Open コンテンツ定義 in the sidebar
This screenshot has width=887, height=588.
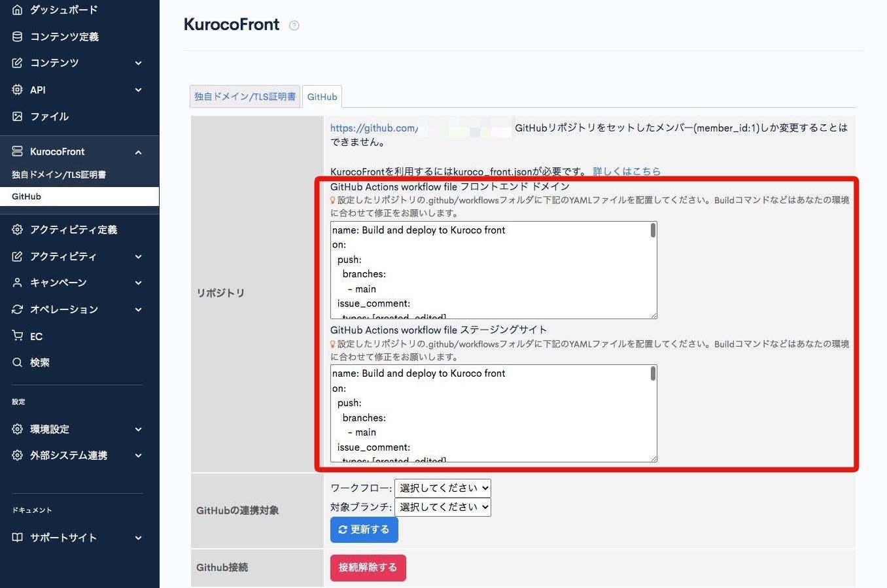[x=64, y=37]
